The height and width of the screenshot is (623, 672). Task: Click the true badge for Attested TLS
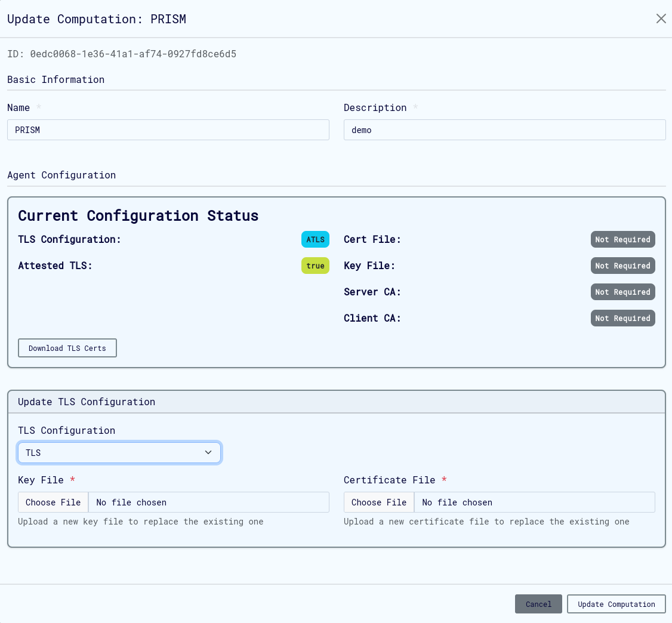[315, 266]
